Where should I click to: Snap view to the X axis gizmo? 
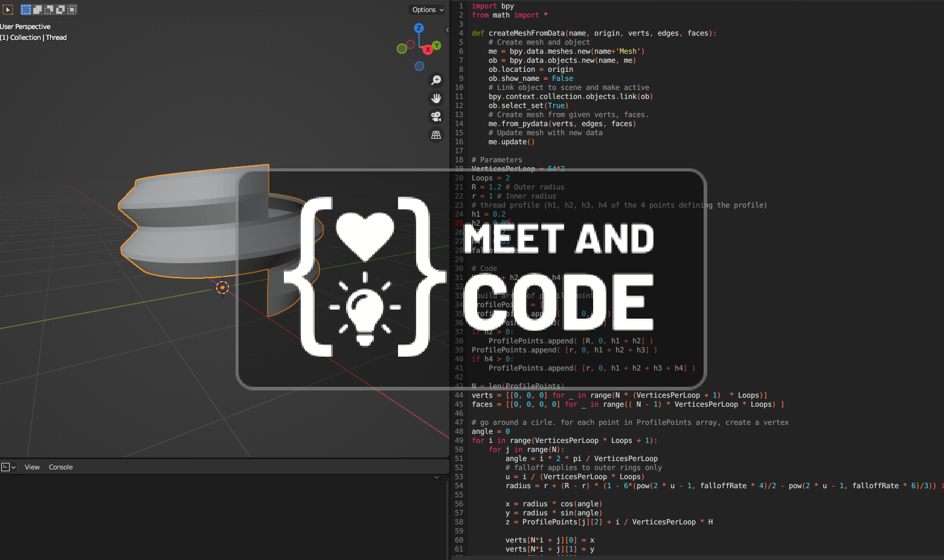pyautogui.click(x=428, y=49)
